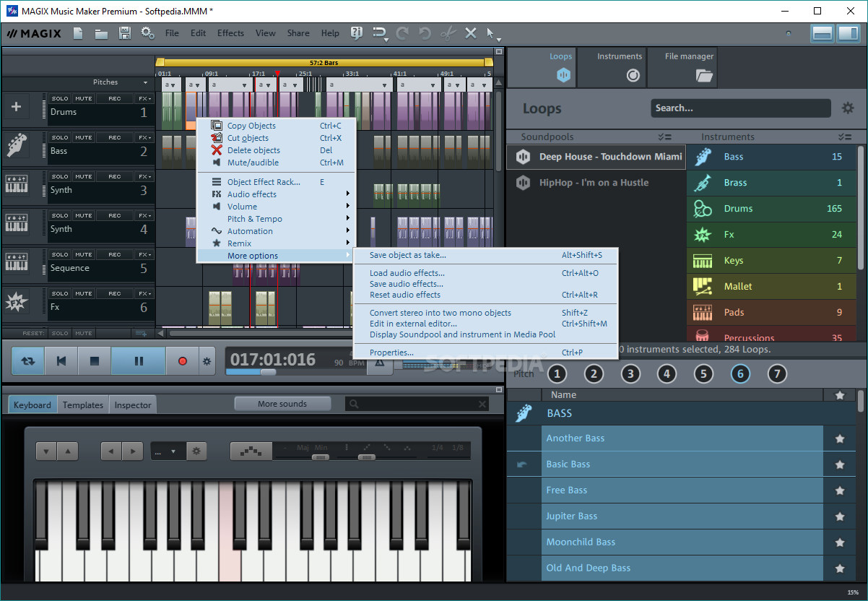Screen dimensions: 868x601
Task: Click the Fx burst icon on track 6
Action: pyautogui.click(x=16, y=302)
